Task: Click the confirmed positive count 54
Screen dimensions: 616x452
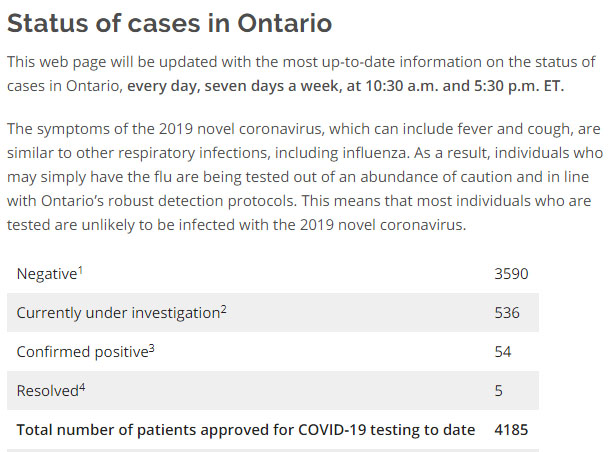Action: (503, 351)
